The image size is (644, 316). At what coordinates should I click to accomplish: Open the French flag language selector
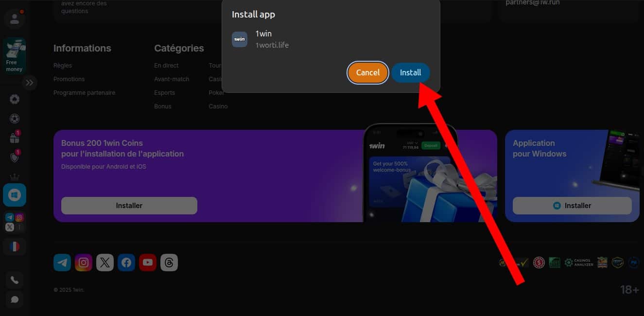[15, 246]
